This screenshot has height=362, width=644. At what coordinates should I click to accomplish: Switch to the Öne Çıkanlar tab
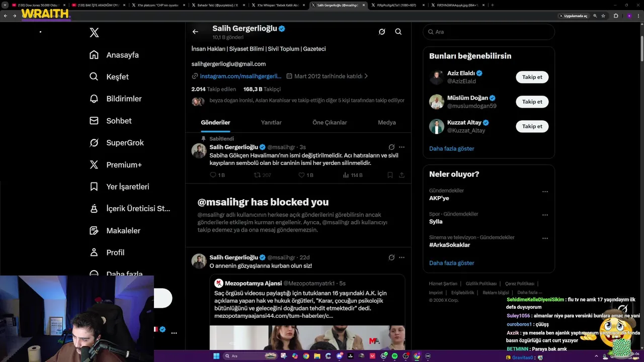coord(330,122)
